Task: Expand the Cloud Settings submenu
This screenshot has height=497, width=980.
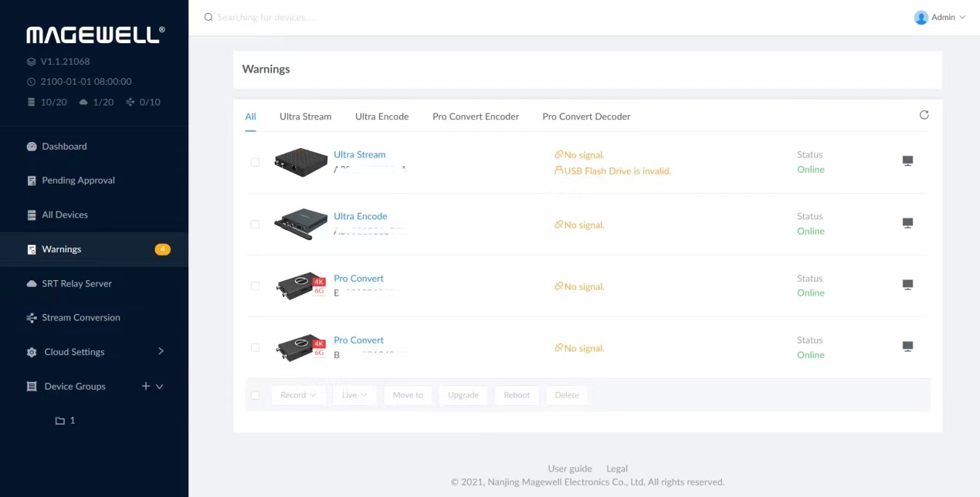Action: coord(161,351)
